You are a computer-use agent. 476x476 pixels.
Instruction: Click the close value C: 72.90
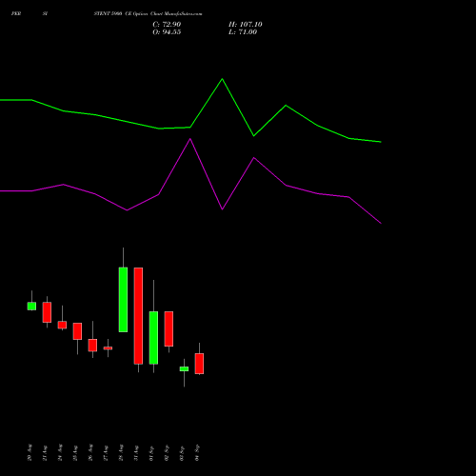(167, 25)
